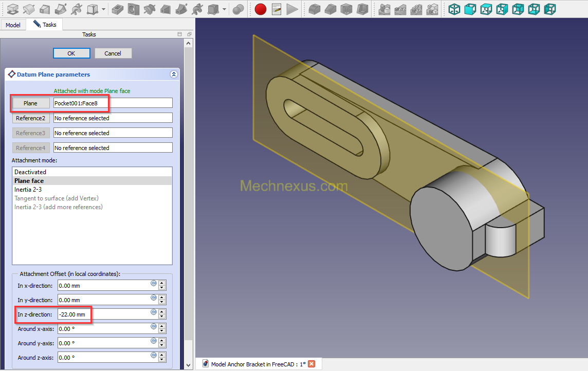Open the subtractive primitive dropdown arrow
Image resolution: width=588 pixels, height=371 pixels.
[224, 9]
